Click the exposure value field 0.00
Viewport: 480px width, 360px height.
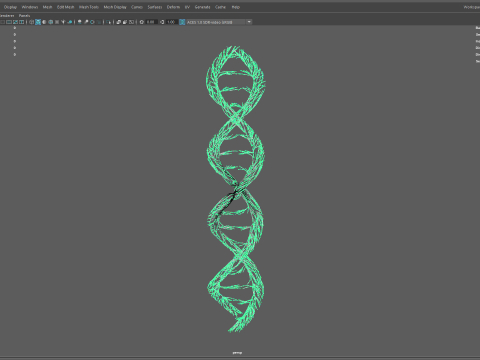[x=151, y=22]
